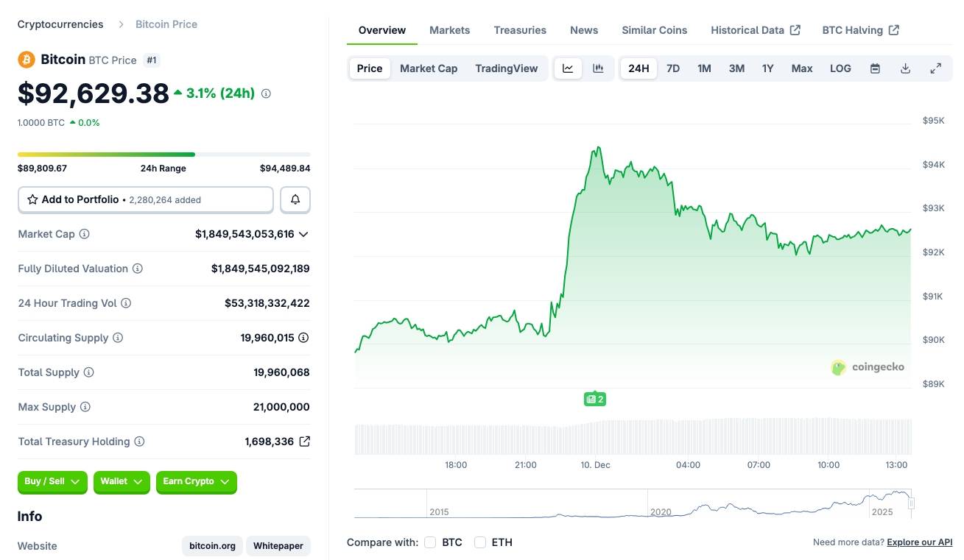Expand chart to fullscreen
This screenshot has width=964, height=560.
[935, 68]
